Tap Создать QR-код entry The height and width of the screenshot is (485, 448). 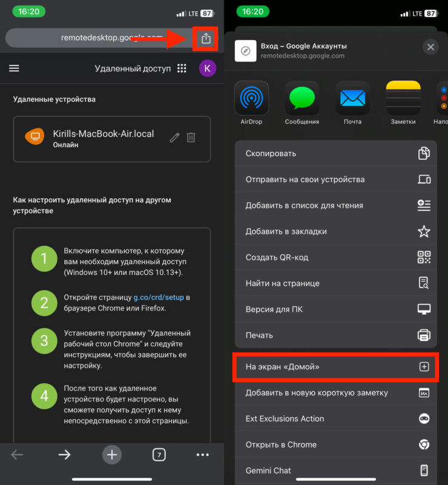click(x=336, y=257)
